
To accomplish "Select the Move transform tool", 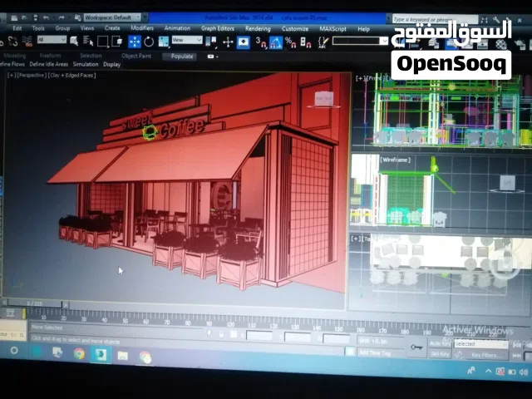I will point(135,41).
